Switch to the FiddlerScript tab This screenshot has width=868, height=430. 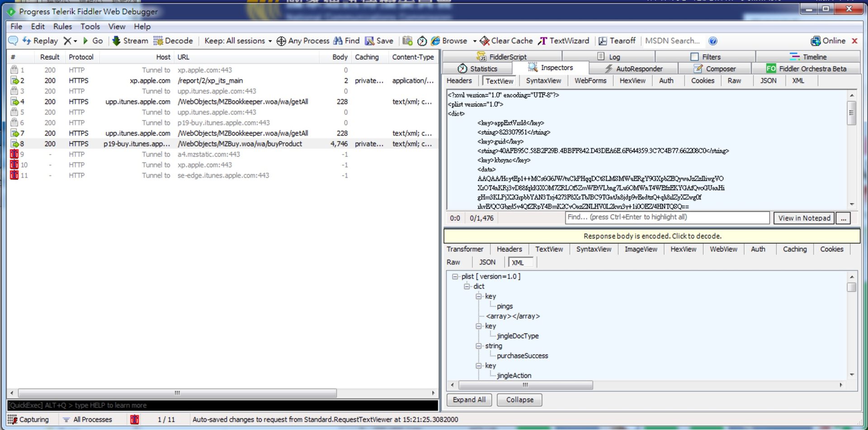(502, 56)
